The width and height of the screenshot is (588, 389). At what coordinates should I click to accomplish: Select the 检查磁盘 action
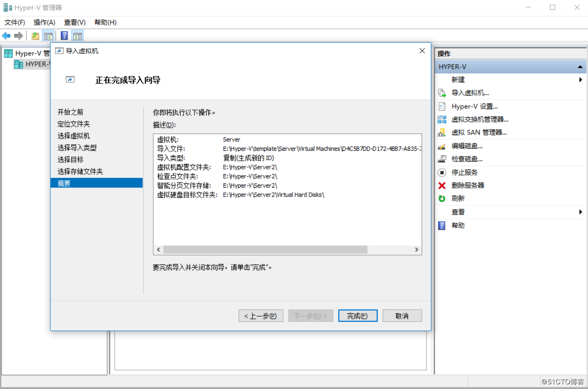(x=468, y=159)
